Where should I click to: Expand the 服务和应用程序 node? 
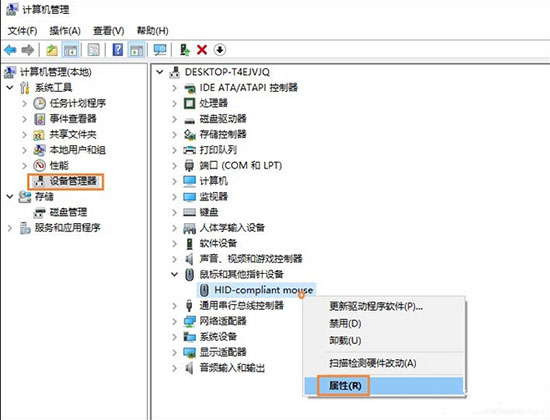tap(10, 228)
